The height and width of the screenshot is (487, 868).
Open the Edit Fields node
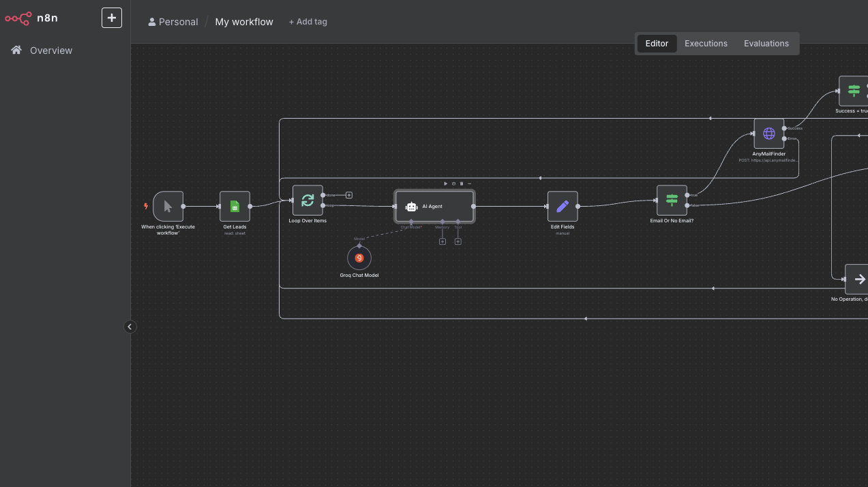(x=563, y=206)
